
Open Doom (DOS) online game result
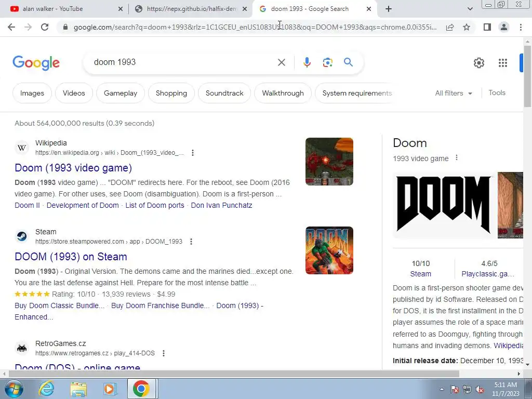[x=77, y=367]
